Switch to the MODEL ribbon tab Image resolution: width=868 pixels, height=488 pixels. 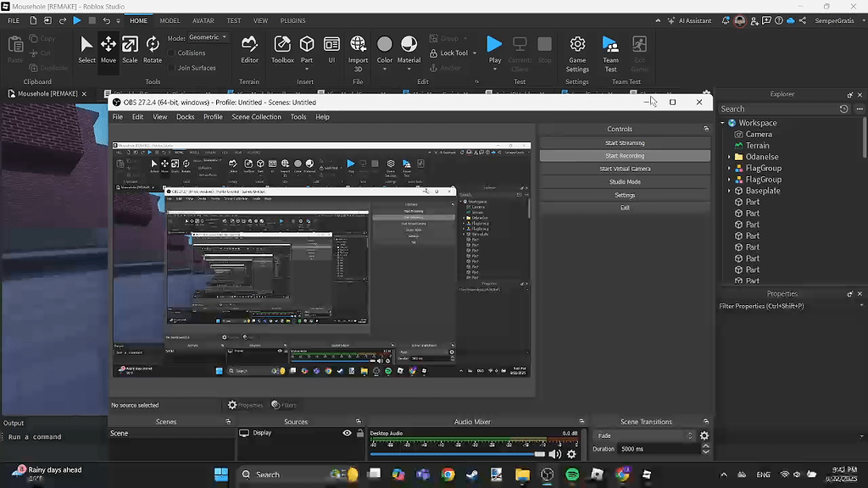tap(170, 20)
